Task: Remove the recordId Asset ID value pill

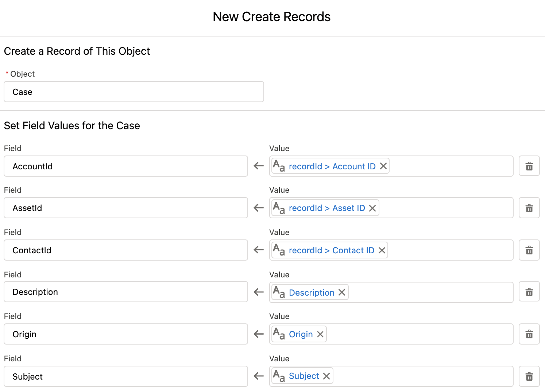Action: [372, 208]
